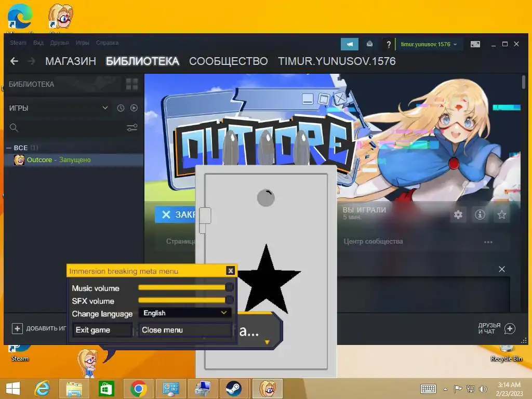Adjust the Music volume slider
Image resolution: width=532 pixels, height=399 pixels.
pyautogui.click(x=185, y=287)
